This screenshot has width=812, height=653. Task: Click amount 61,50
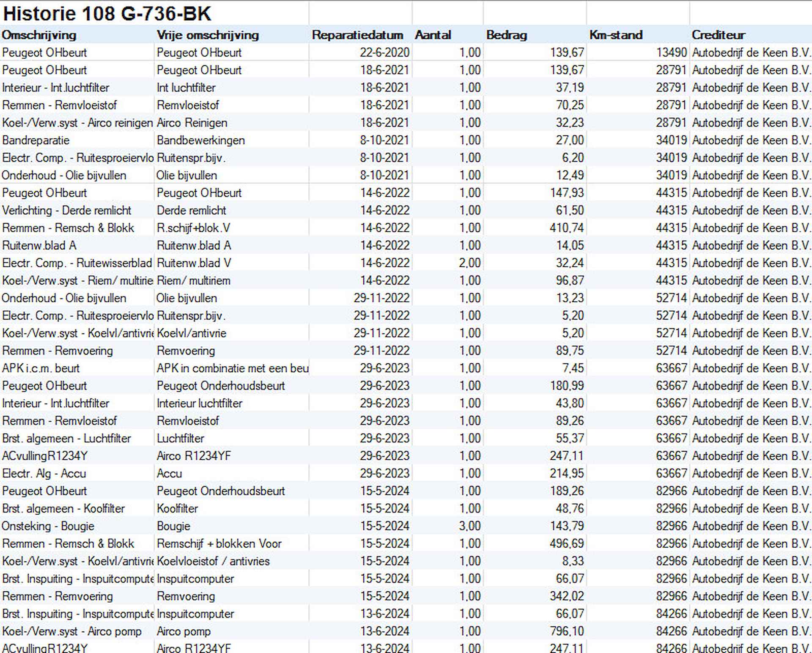pyautogui.click(x=570, y=210)
